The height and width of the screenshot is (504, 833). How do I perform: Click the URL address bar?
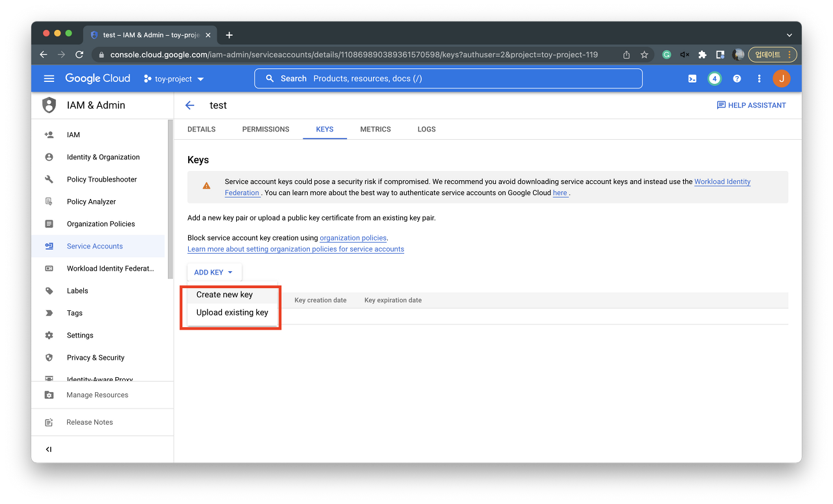pos(353,55)
